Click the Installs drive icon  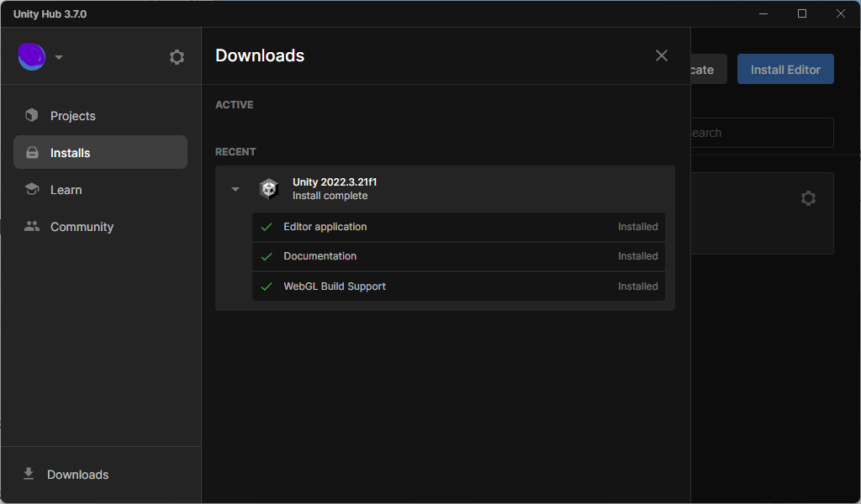point(33,153)
